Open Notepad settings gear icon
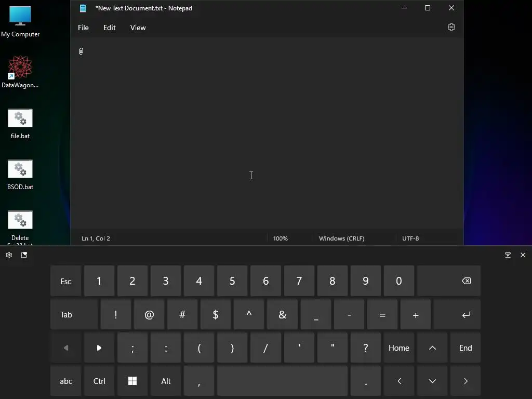Viewport: 532px width, 399px height. tap(451, 27)
